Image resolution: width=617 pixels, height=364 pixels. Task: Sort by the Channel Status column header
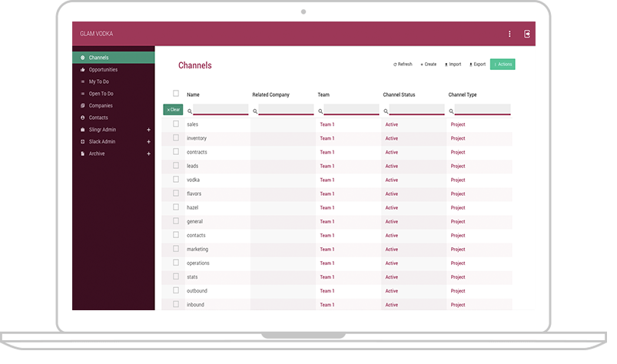coord(399,94)
